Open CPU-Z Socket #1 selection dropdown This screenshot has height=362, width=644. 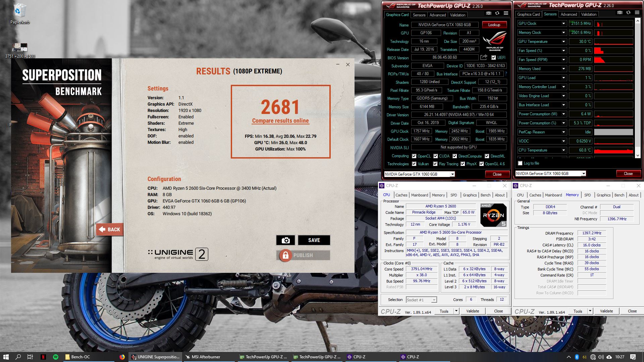(421, 300)
